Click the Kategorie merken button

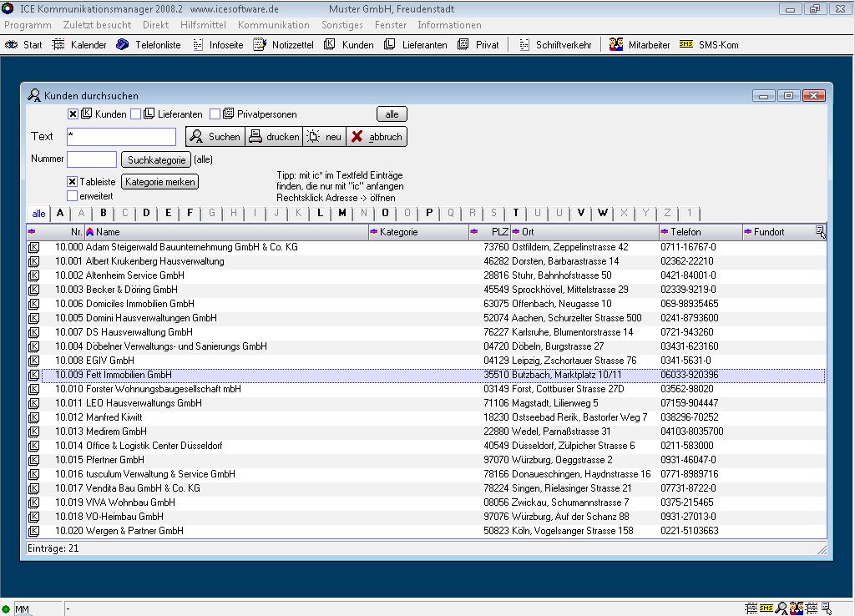pyautogui.click(x=159, y=181)
